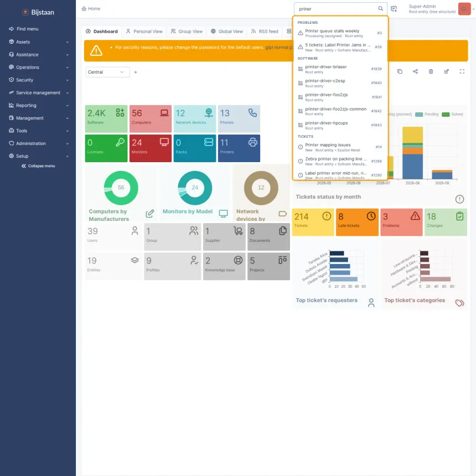This screenshot has width=476, height=476.
Task: Open the saved searches bookmark icon
Action: coord(394,9)
